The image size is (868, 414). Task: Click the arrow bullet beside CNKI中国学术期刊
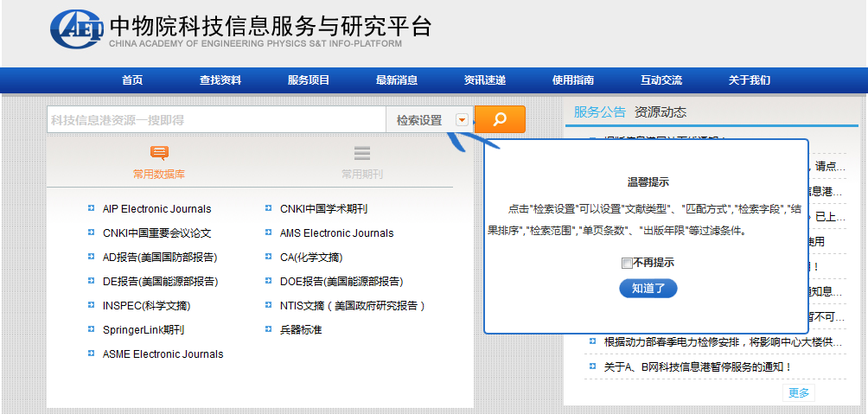click(x=269, y=208)
